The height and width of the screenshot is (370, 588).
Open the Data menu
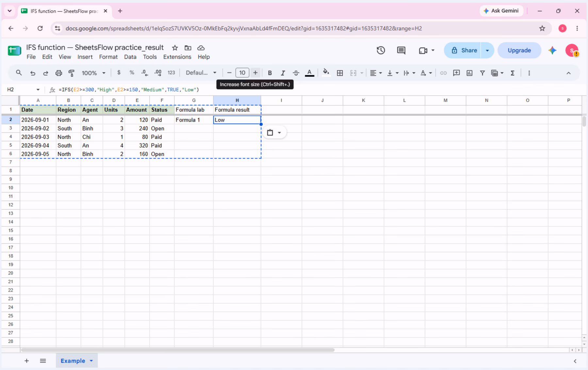[x=130, y=57]
